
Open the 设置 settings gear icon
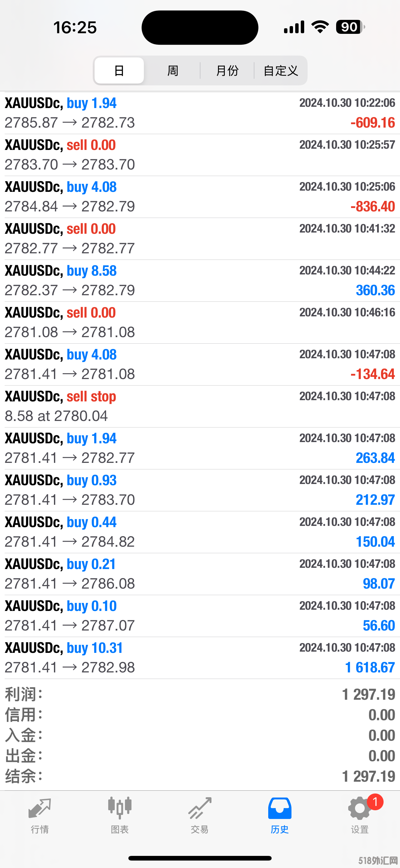(x=360, y=808)
